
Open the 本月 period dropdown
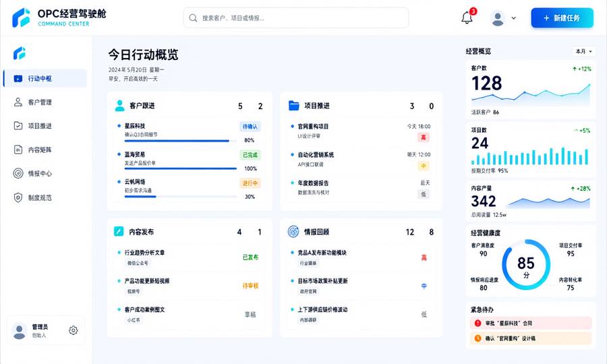(x=583, y=51)
